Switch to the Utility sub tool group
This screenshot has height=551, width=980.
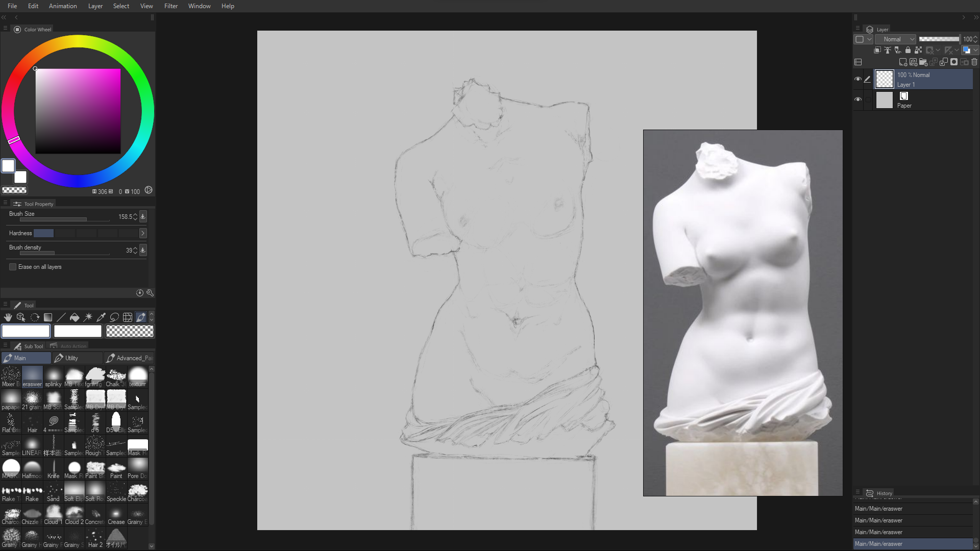(77, 358)
